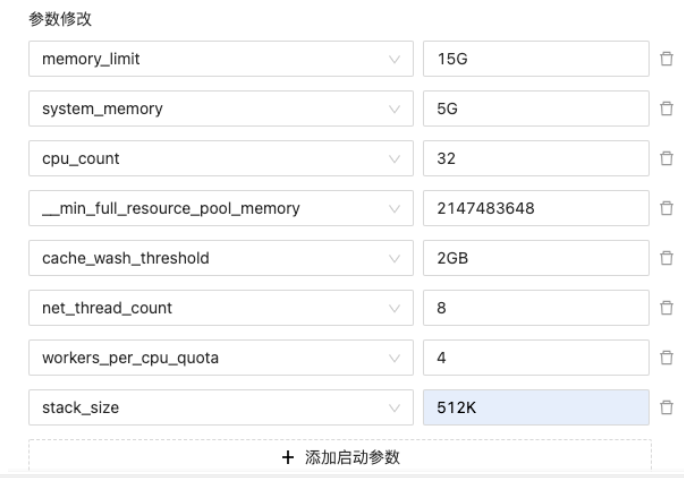Focus the 2147483648 value input
This screenshot has width=684, height=478.
(535, 208)
